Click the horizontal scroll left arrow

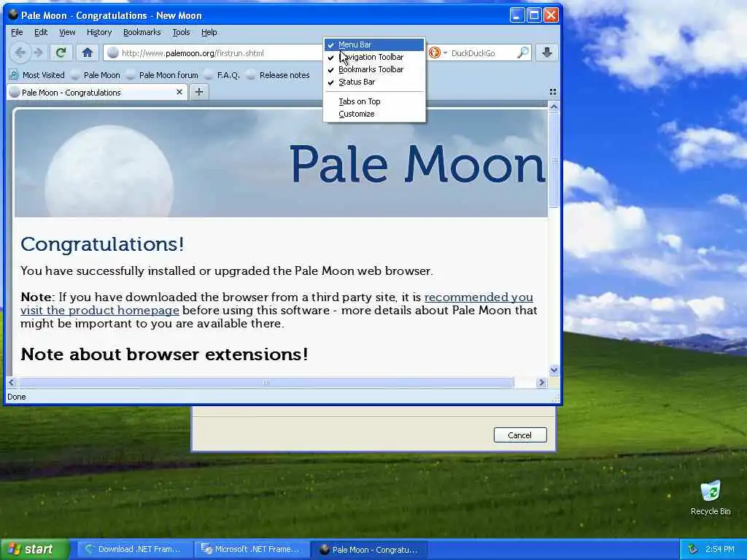pyautogui.click(x=12, y=382)
